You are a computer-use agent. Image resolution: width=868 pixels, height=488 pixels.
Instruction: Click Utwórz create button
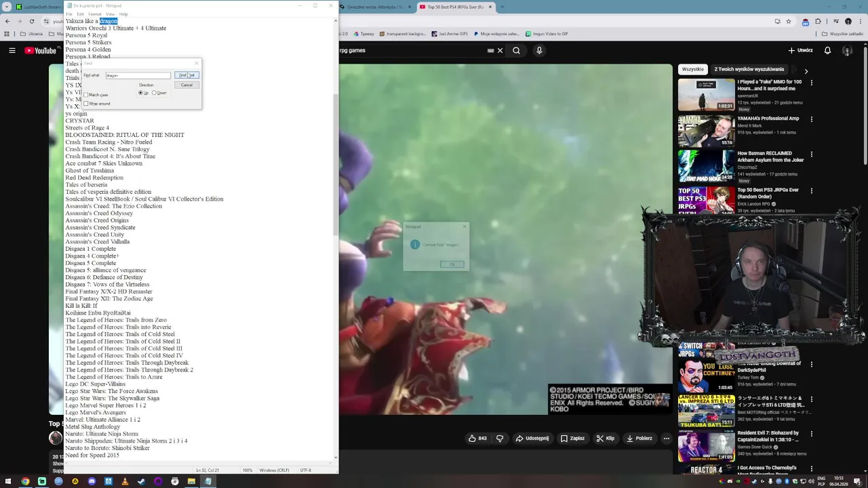click(x=800, y=50)
